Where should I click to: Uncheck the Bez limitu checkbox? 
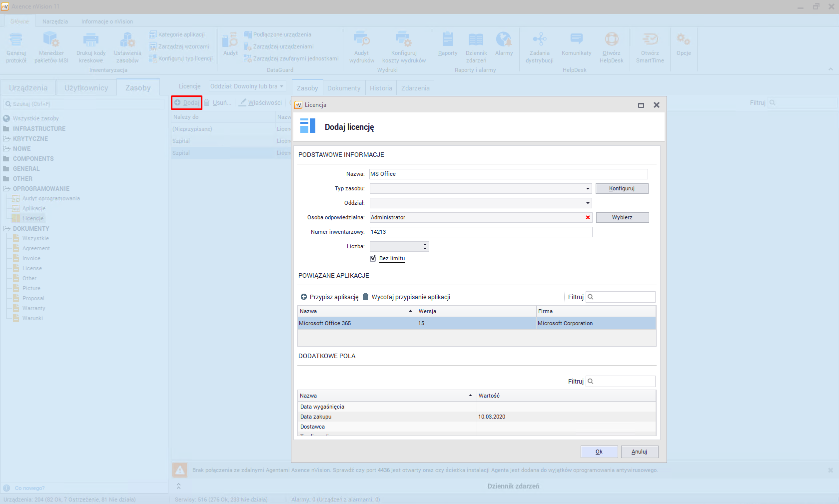point(373,258)
